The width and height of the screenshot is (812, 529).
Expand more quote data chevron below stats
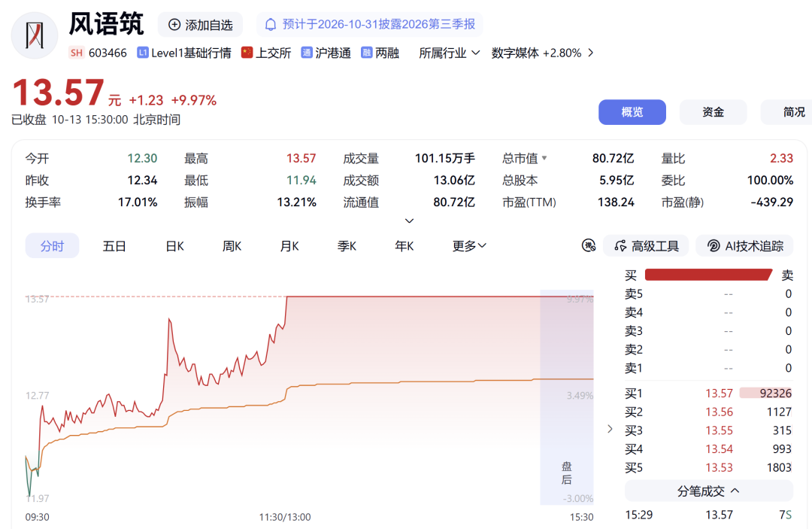(x=409, y=220)
